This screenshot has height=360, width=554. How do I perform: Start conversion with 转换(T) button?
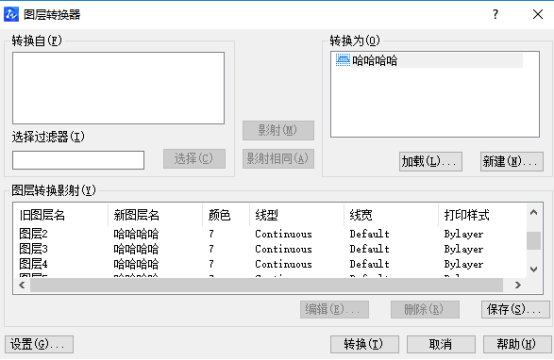(364, 344)
